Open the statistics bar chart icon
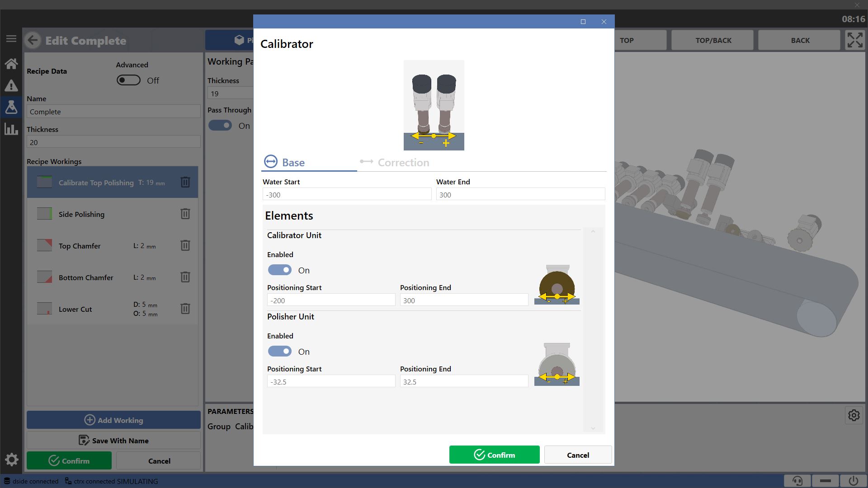This screenshot has width=868, height=488. [x=11, y=129]
